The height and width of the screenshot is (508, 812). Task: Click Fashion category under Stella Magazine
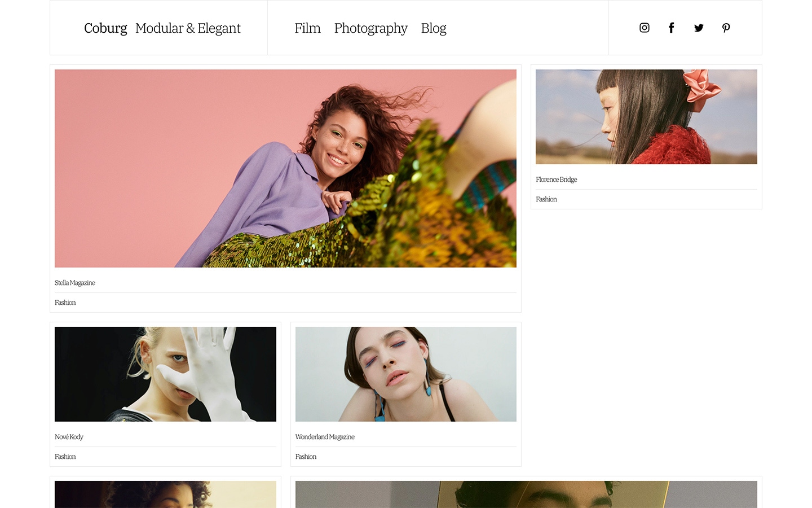coord(65,303)
